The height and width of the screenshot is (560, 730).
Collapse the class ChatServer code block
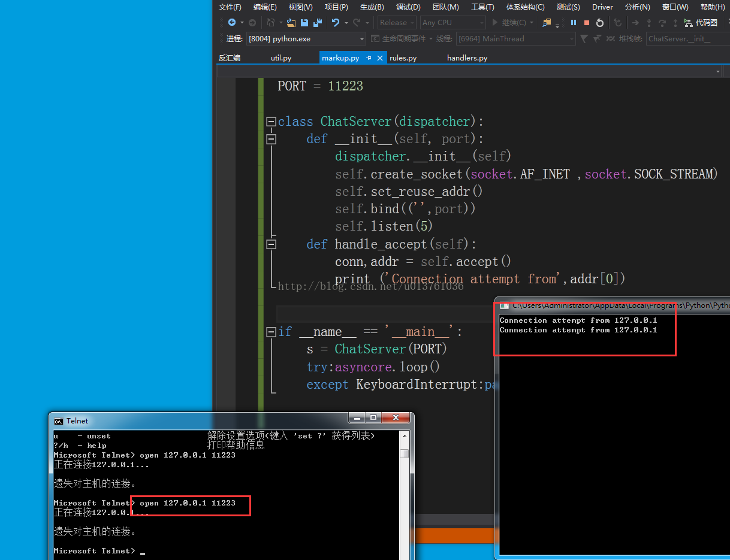click(x=271, y=122)
